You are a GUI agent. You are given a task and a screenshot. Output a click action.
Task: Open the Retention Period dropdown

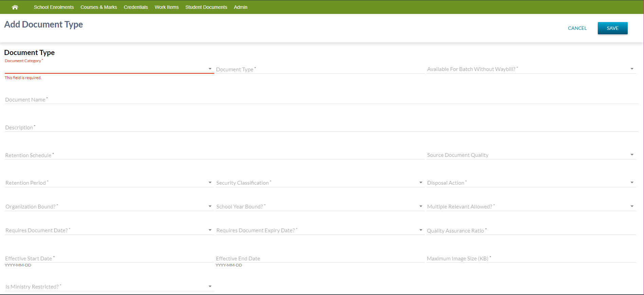109,183
